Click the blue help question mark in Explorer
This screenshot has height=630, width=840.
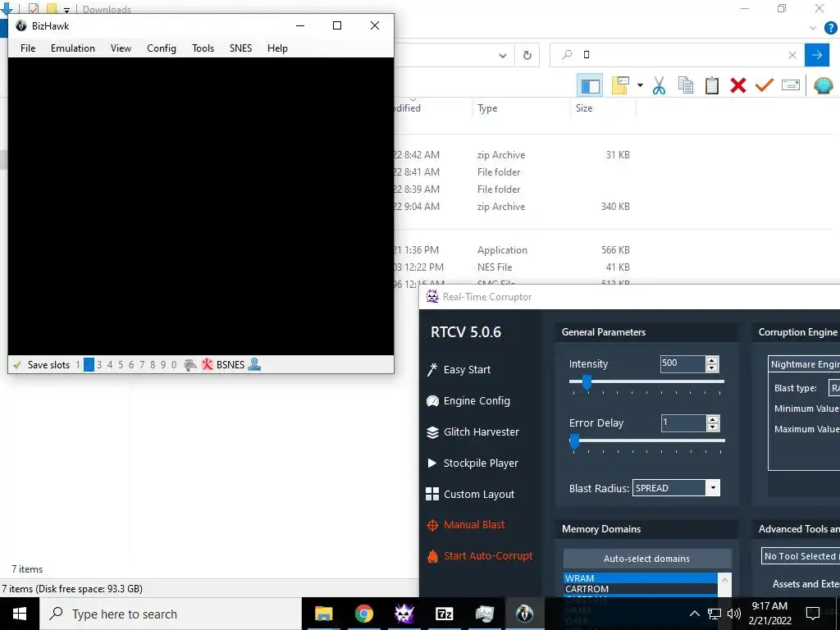tap(830, 29)
